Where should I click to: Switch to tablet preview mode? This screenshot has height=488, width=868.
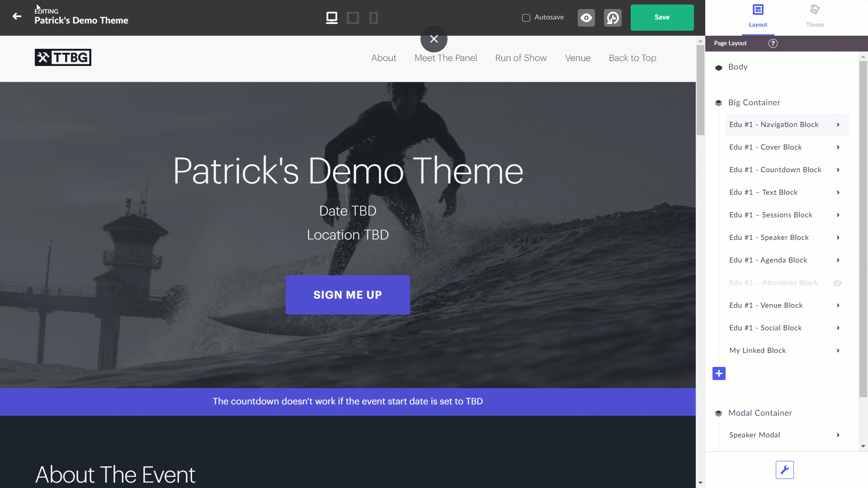tap(353, 18)
